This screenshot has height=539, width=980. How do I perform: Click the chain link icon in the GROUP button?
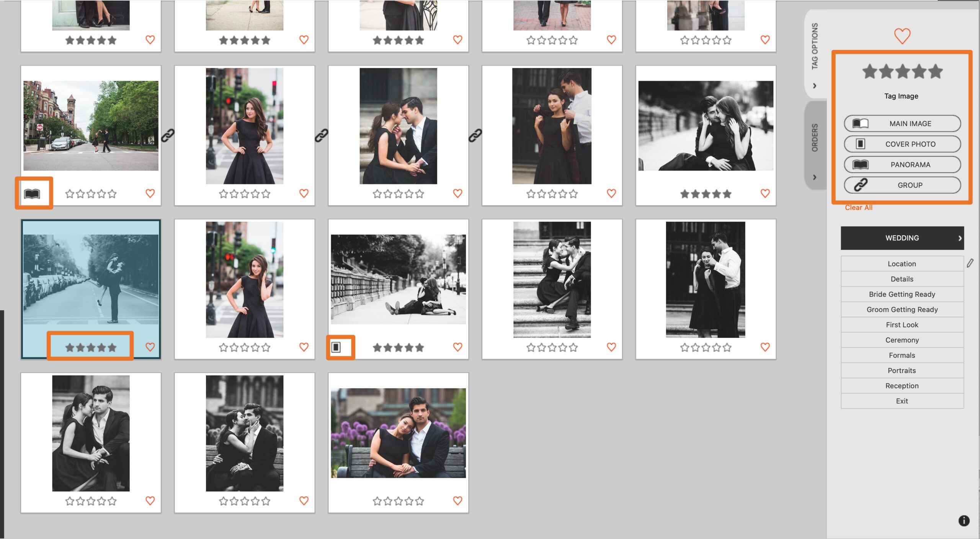860,185
